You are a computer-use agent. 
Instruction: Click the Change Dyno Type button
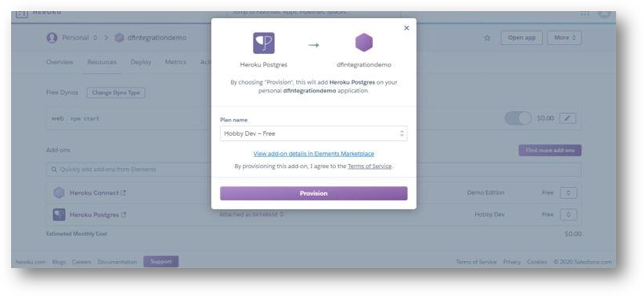[x=116, y=93]
